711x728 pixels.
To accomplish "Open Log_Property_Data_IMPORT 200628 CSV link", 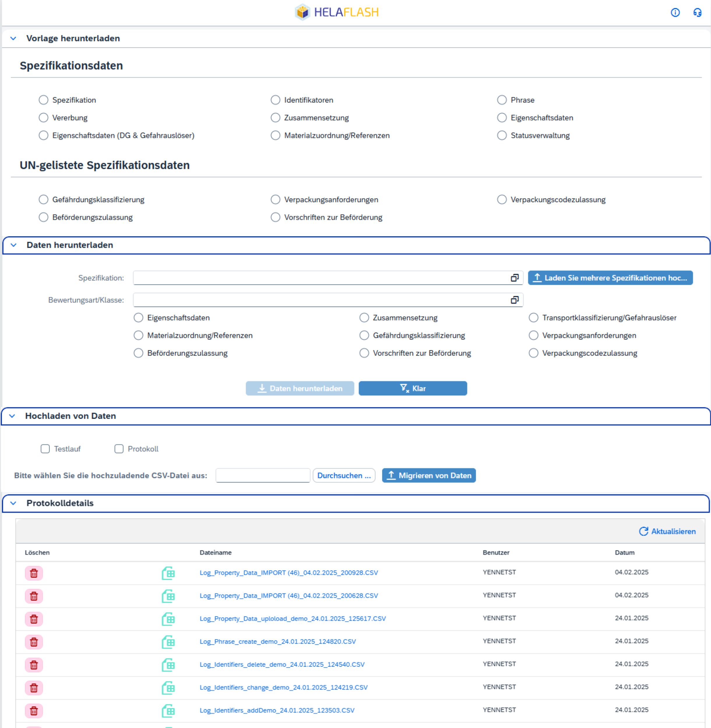I will coord(289,596).
